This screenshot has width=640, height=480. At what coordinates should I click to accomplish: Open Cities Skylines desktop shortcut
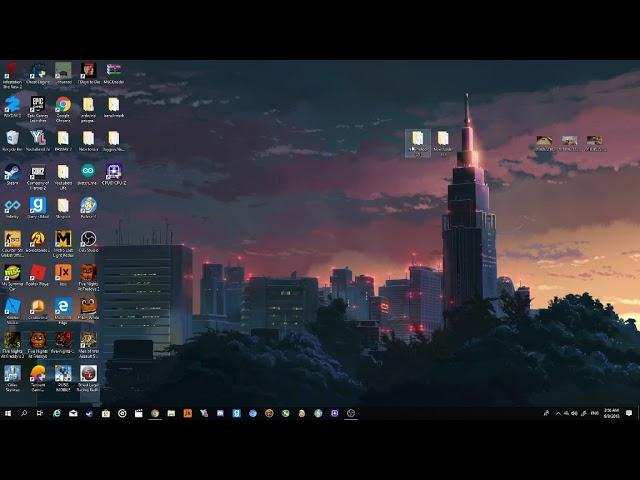(12, 379)
